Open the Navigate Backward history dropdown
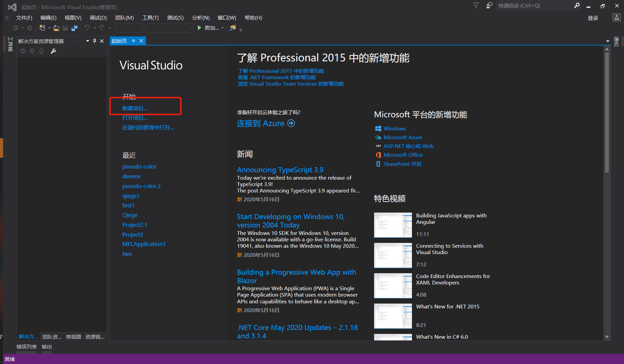The image size is (624, 364). (x=23, y=28)
